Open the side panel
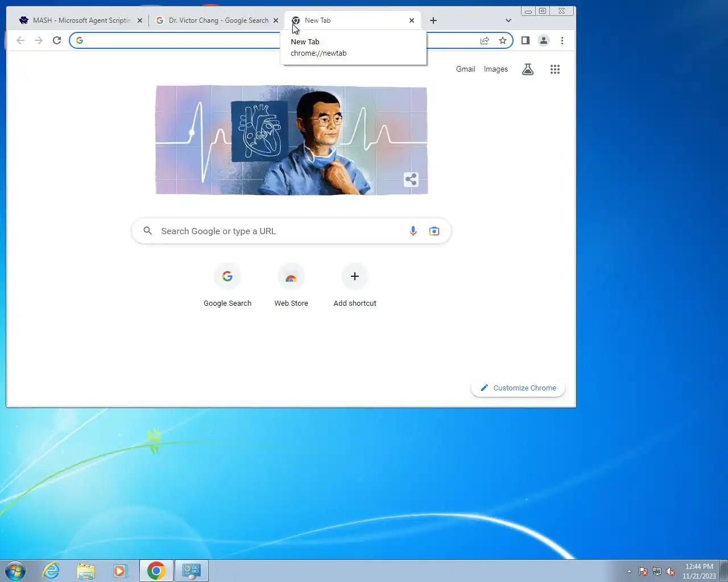Viewport: 728px width, 582px height. pyautogui.click(x=526, y=40)
